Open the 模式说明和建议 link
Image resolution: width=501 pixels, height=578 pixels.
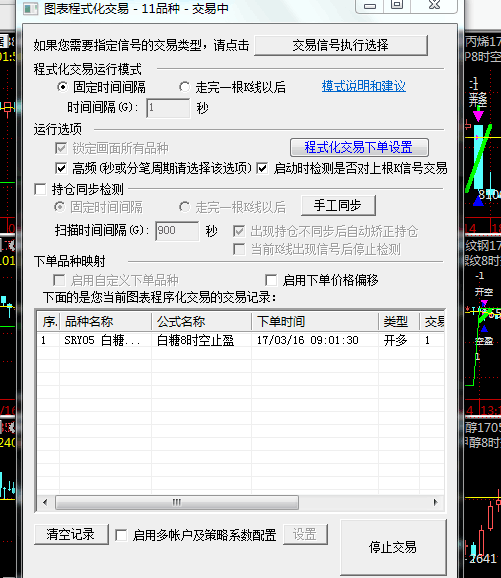point(363,86)
